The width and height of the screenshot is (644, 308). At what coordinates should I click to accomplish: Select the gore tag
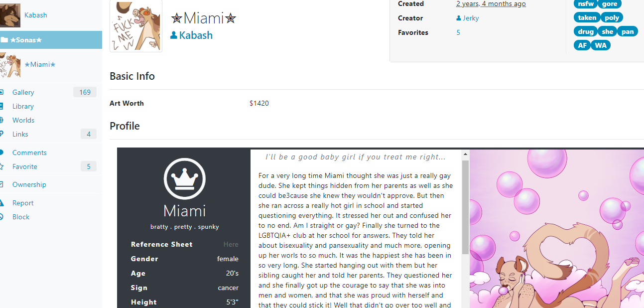(x=610, y=4)
